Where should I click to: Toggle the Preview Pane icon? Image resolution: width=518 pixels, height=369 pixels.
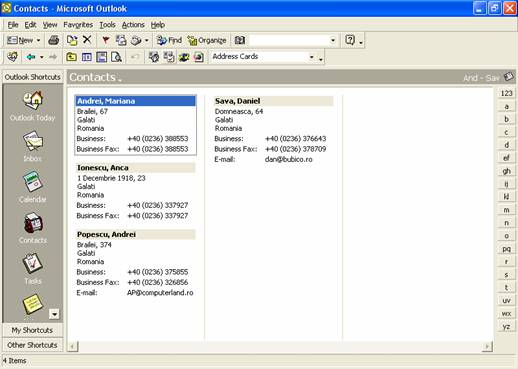pos(102,57)
